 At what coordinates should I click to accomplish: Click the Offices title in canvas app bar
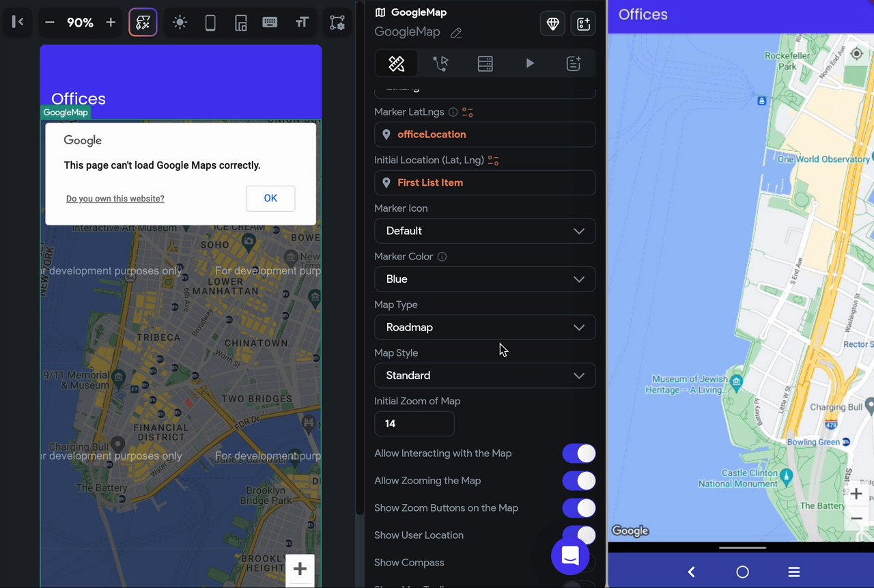click(x=79, y=99)
